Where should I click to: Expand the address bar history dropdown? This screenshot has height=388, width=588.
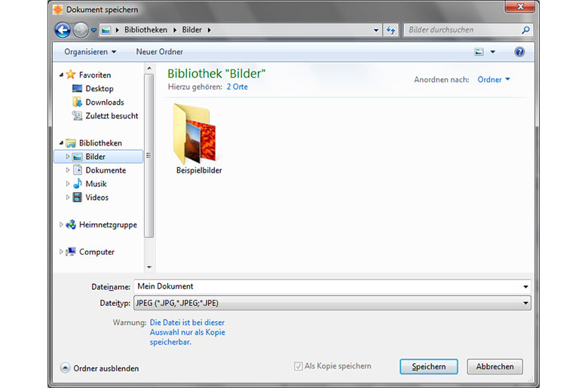[375, 30]
